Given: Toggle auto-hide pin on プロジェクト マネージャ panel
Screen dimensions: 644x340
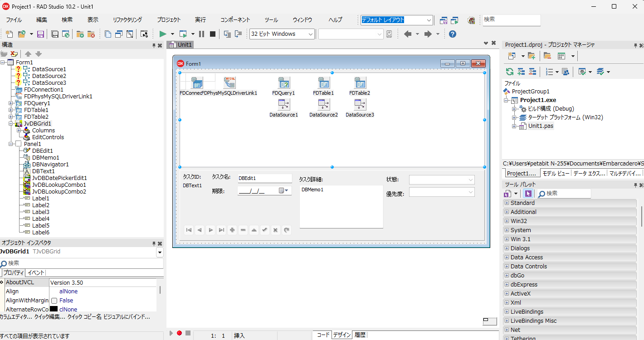Looking at the screenshot, I should 636,45.
